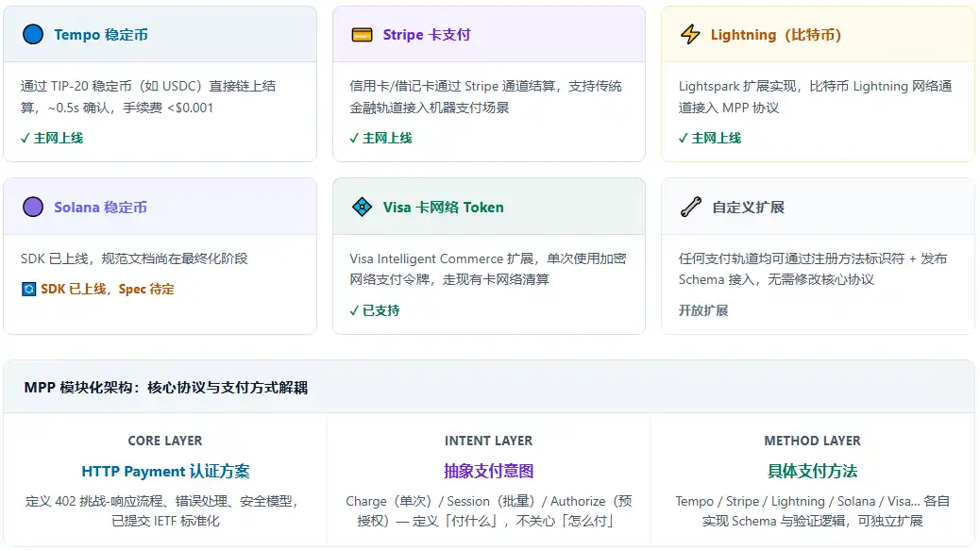Click HTTP Payment 认证方案 title

[x=165, y=471]
